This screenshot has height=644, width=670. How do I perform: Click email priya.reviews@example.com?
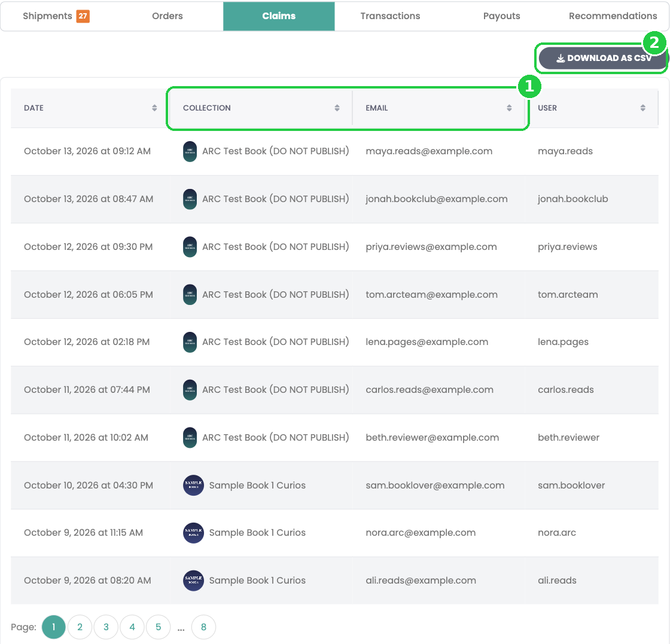coord(431,247)
